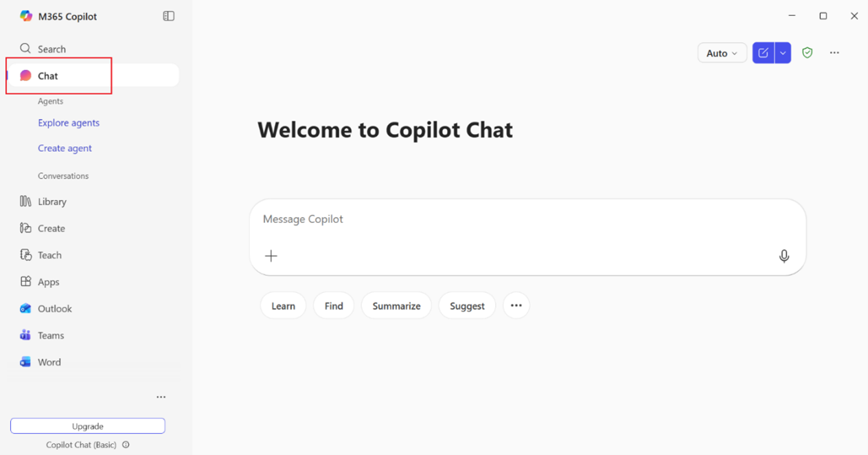Open Library in the sidebar
The image size is (868, 455).
click(52, 201)
